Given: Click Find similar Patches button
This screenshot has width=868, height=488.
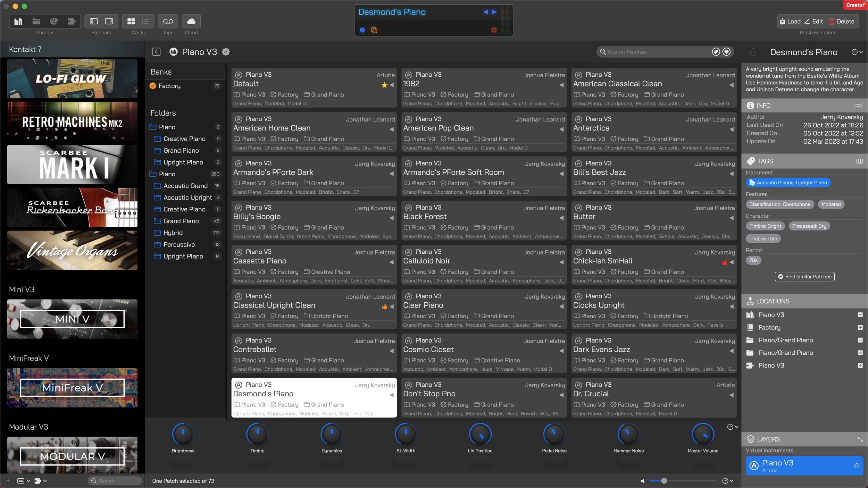Looking at the screenshot, I should [x=804, y=277].
